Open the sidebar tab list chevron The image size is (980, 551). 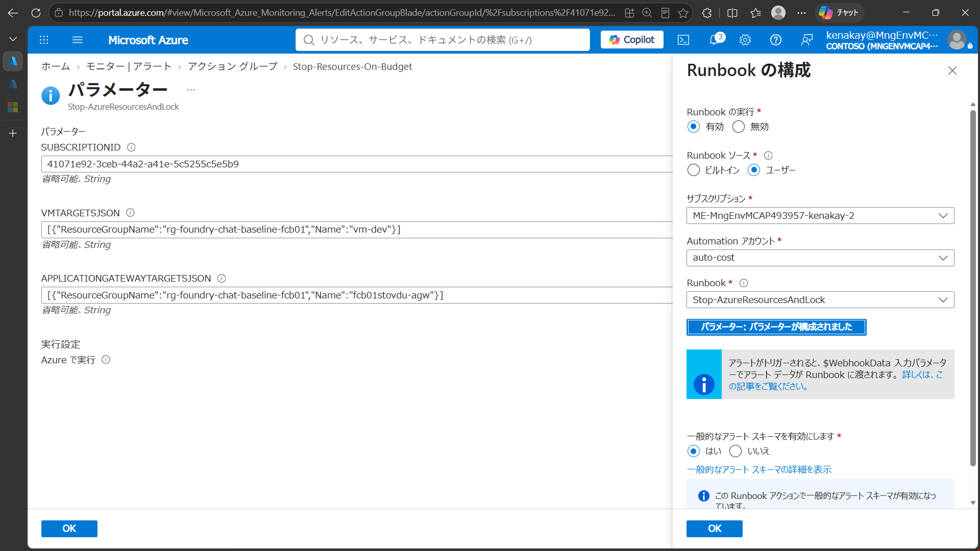coord(13,39)
